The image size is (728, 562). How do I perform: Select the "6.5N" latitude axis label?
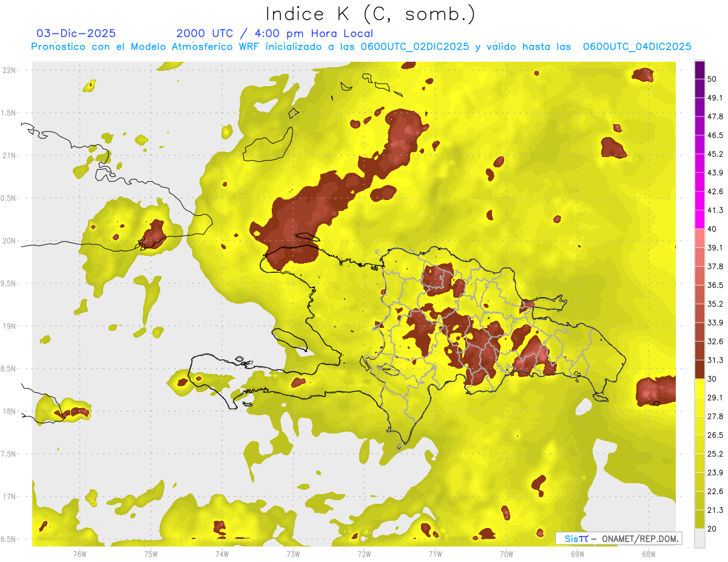(9, 539)
